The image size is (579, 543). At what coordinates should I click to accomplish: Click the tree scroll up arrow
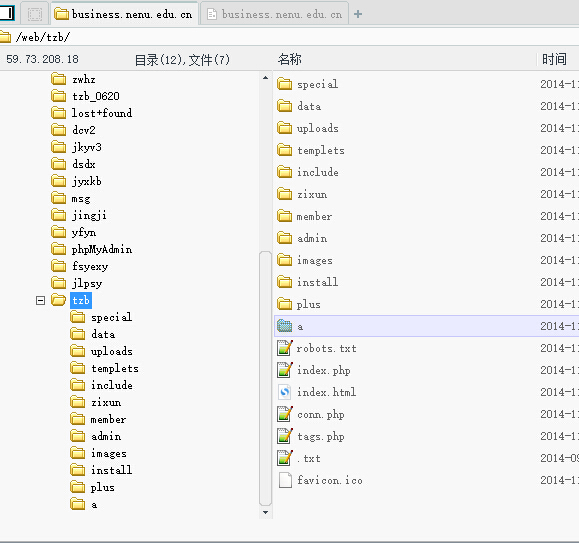[x=265, y=78]
